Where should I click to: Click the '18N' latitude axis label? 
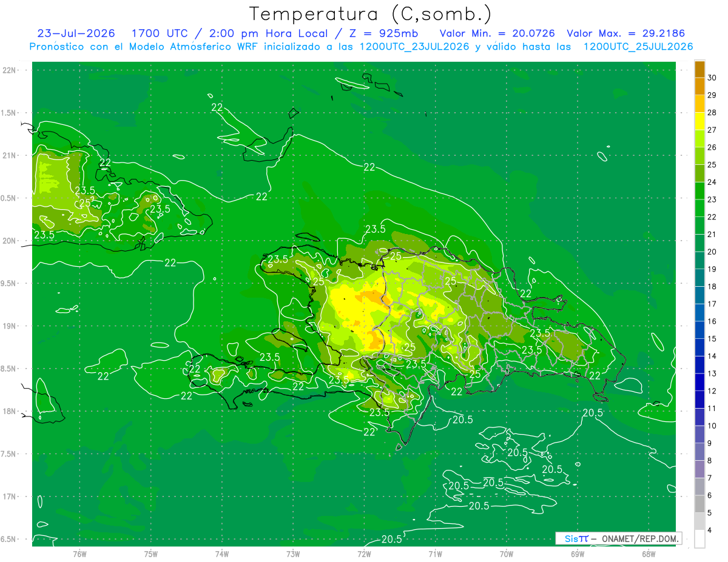pyautogui.click(x=10, y=411)
